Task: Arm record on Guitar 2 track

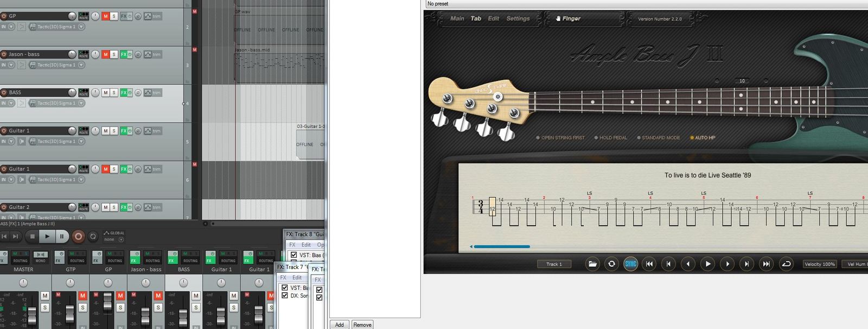Action: 4,207
